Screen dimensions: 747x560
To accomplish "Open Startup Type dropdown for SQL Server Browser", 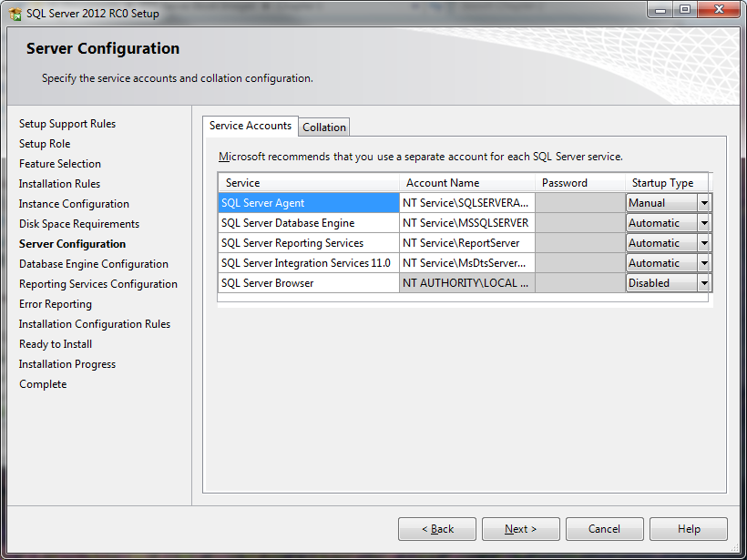I will pyautogui.click(x=703, y=283).
